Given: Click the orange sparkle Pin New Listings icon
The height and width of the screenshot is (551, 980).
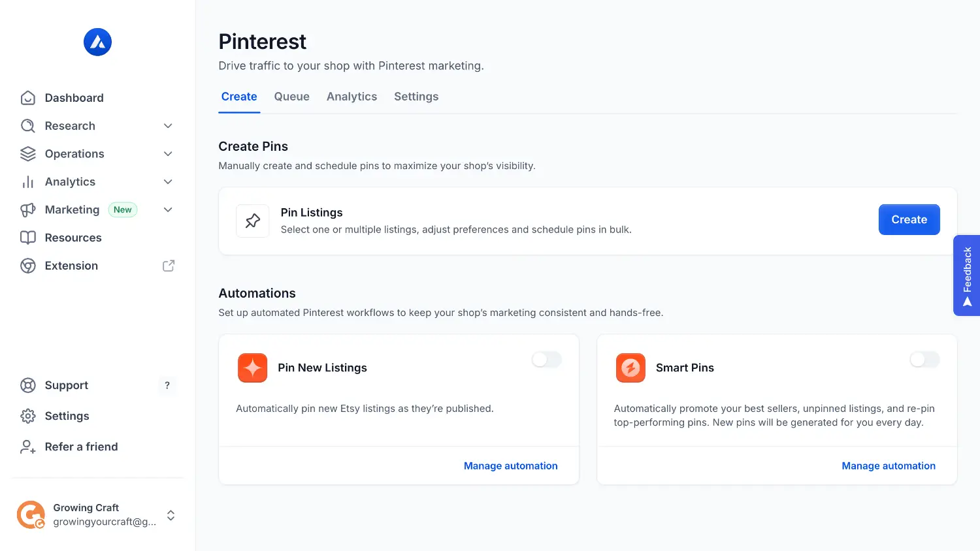Looking at the screenshot, I should pyautogui.click(x=253, y=368).
